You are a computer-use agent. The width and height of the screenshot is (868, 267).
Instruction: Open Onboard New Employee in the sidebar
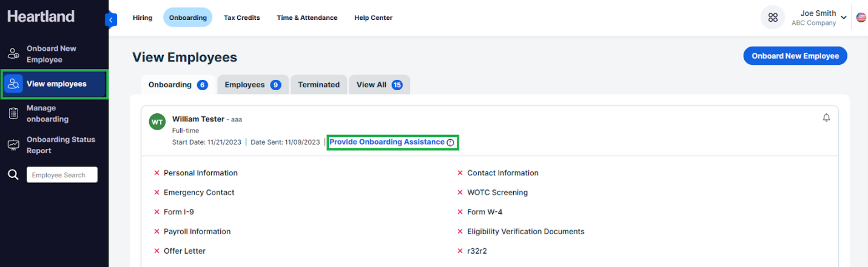click(x=52, y=54)
